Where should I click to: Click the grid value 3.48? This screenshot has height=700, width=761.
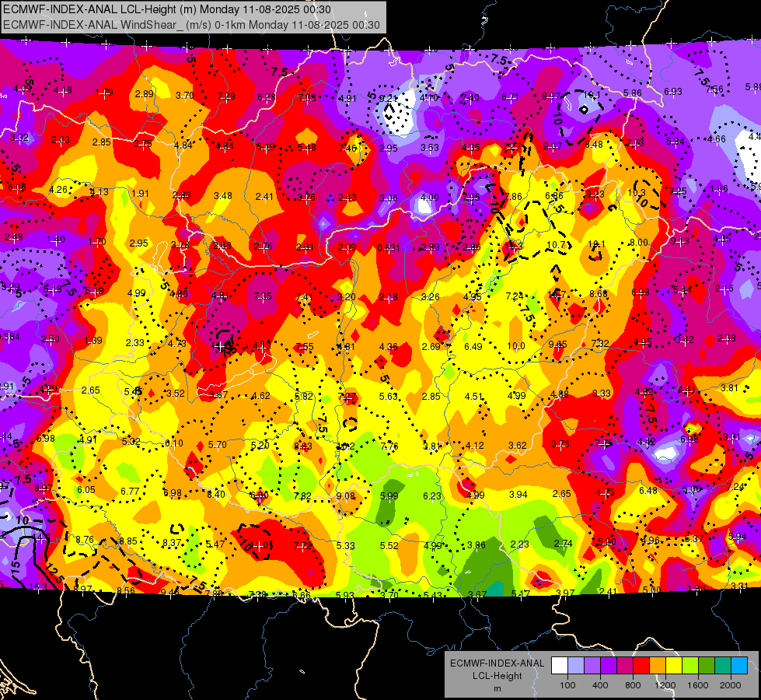coord(223,196)
